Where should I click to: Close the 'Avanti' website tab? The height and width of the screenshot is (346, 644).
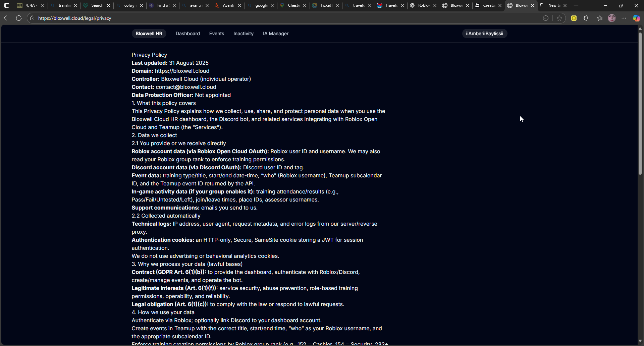pos(240,6)
